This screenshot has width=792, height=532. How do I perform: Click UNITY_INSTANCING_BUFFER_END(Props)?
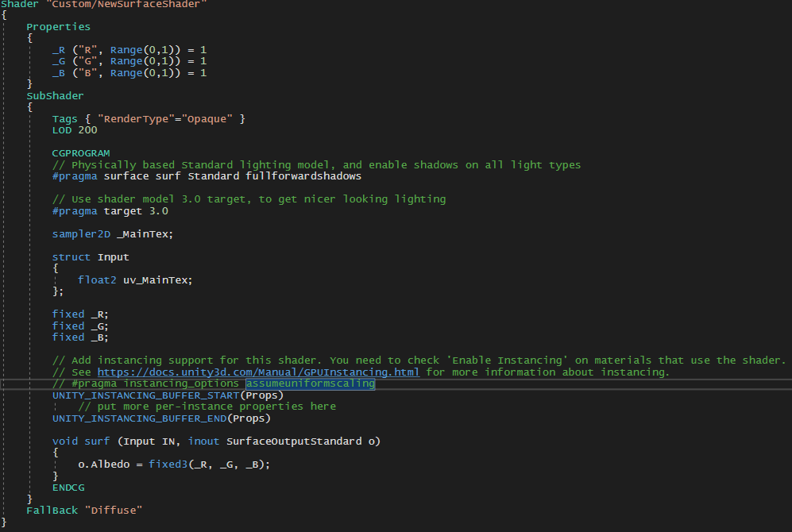click(161, 418)
